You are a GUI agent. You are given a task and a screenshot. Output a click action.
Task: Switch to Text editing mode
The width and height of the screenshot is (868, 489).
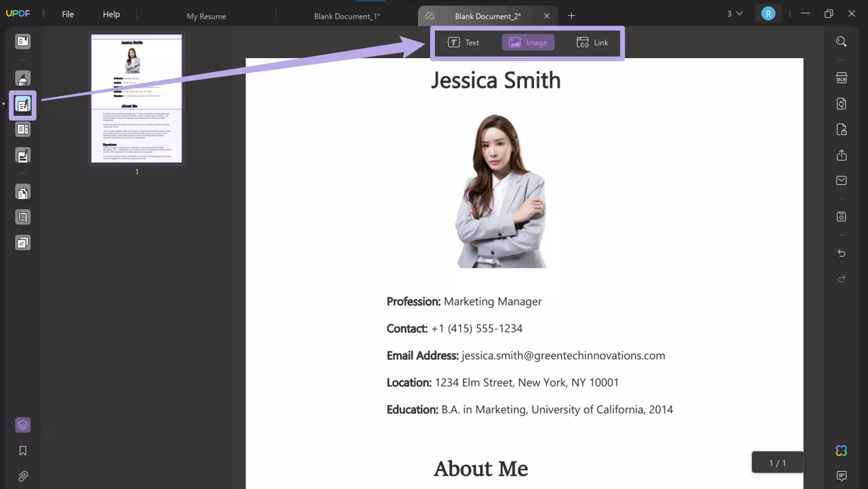point(464,42)
